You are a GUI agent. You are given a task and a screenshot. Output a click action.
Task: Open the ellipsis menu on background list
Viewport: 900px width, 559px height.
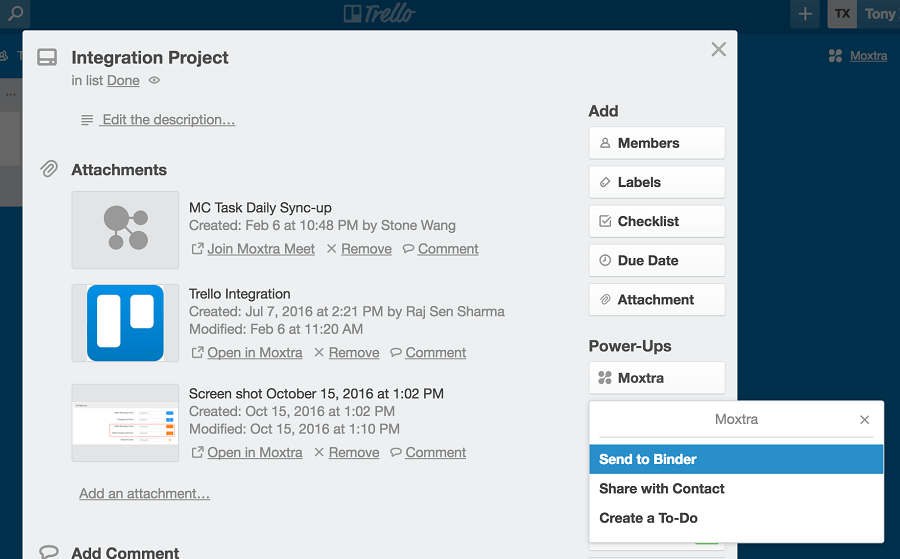[10, 95]
